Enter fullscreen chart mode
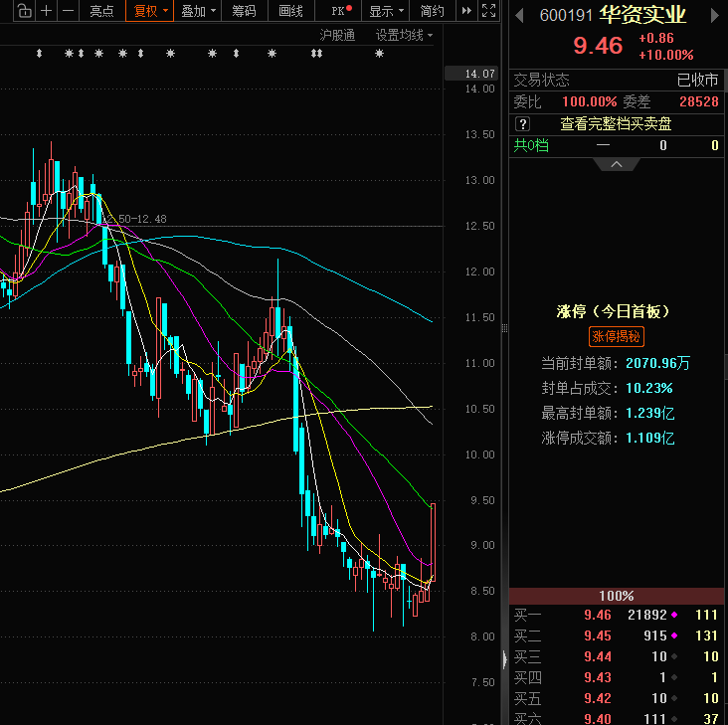This screenshot has width=728, height=725. [x=488, y=10]
